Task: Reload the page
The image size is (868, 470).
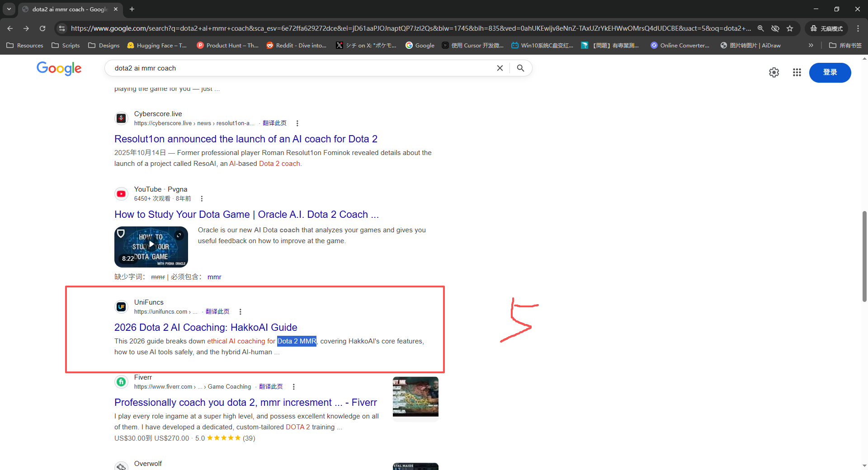Action: coord(42,28)
